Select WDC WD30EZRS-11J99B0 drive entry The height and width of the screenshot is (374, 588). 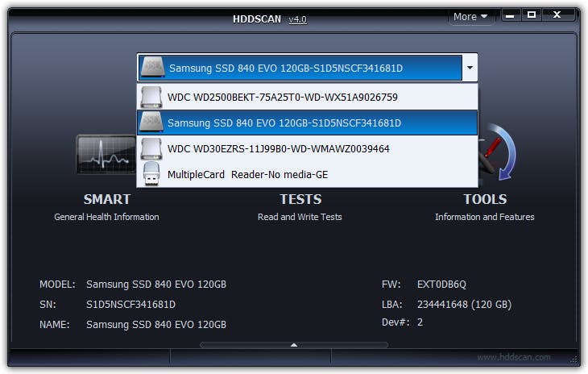(307, 148)
